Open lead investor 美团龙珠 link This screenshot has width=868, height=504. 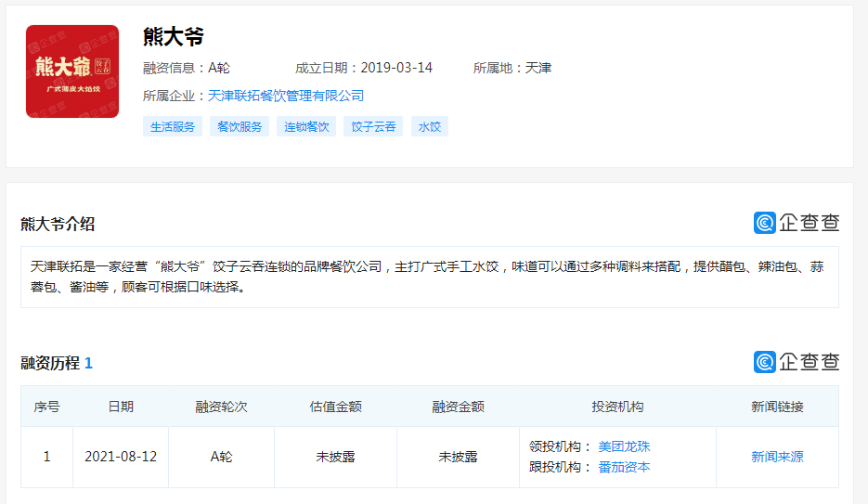click(624, 446)
